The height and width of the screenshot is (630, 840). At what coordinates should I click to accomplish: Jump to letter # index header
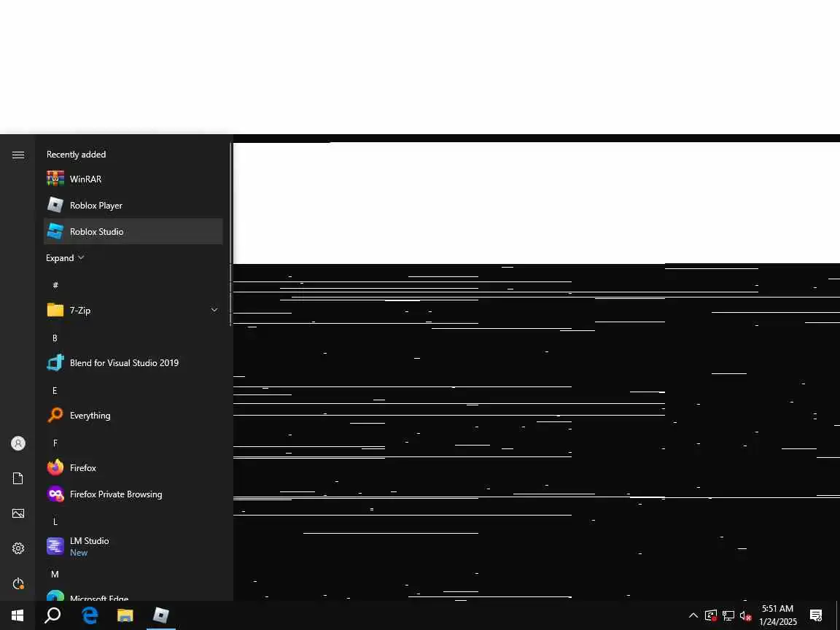(x=55, y=285)
